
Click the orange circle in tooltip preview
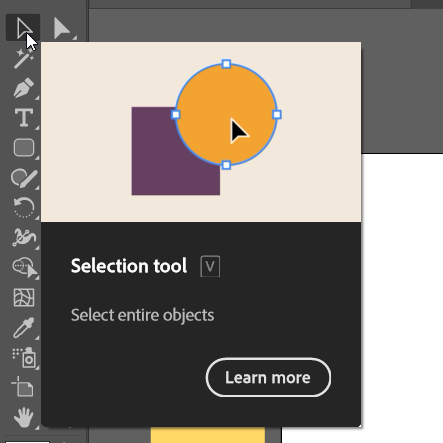pos(226,114)
